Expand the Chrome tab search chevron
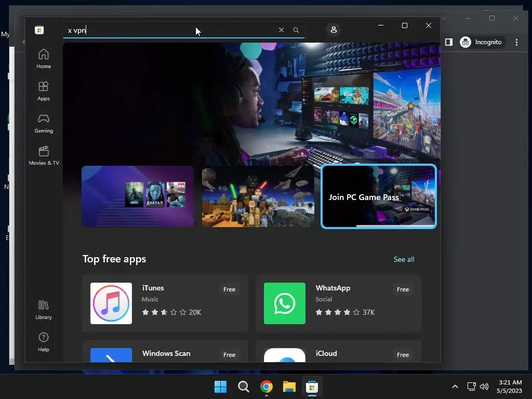 point(444,18)
